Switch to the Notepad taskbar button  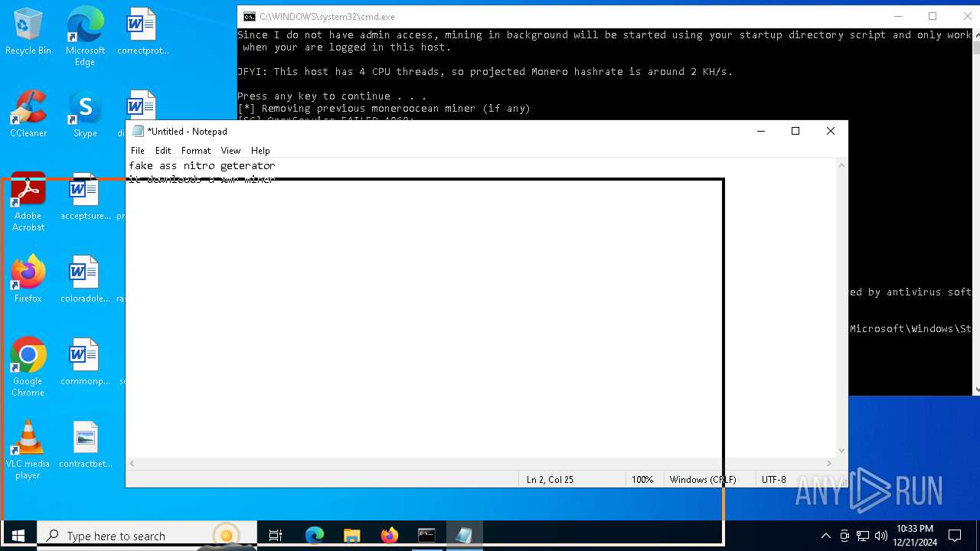464,536
